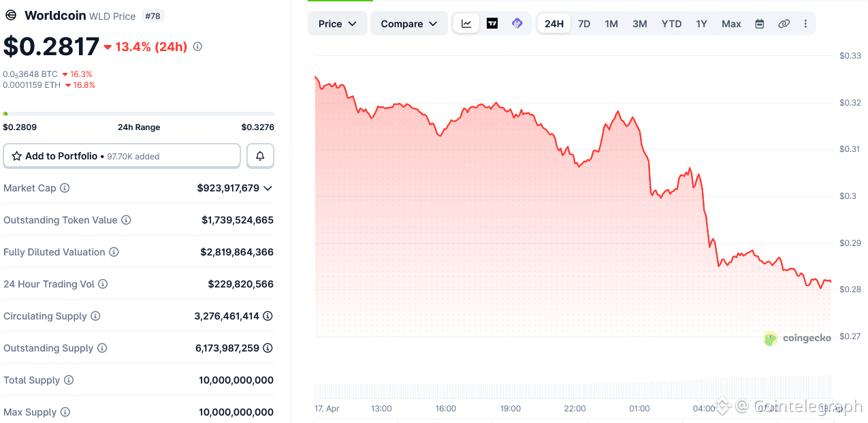The width and height of the screenshot is (868, 423).
Task: Click the Worldcoin logo icon
Action: pos(10,16)
